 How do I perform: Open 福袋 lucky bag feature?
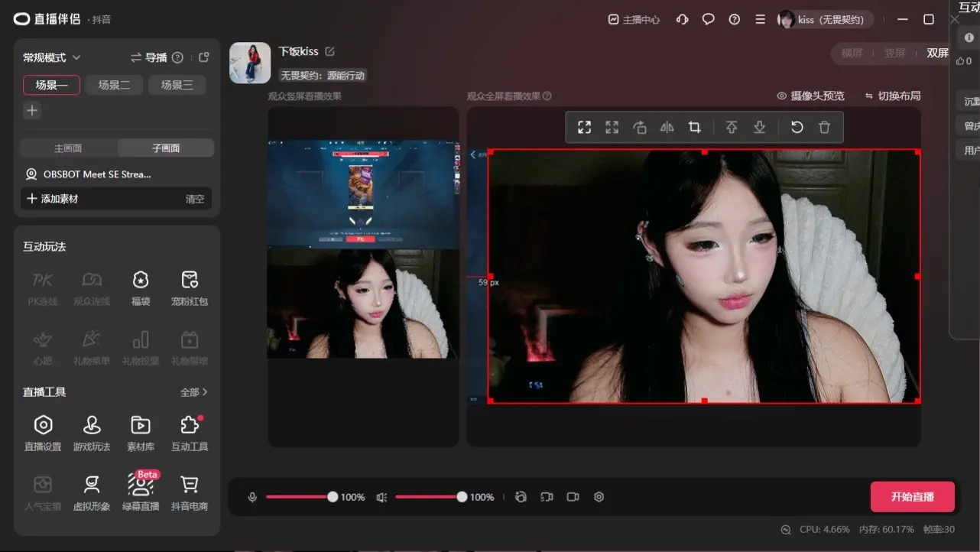coord(141,287)
